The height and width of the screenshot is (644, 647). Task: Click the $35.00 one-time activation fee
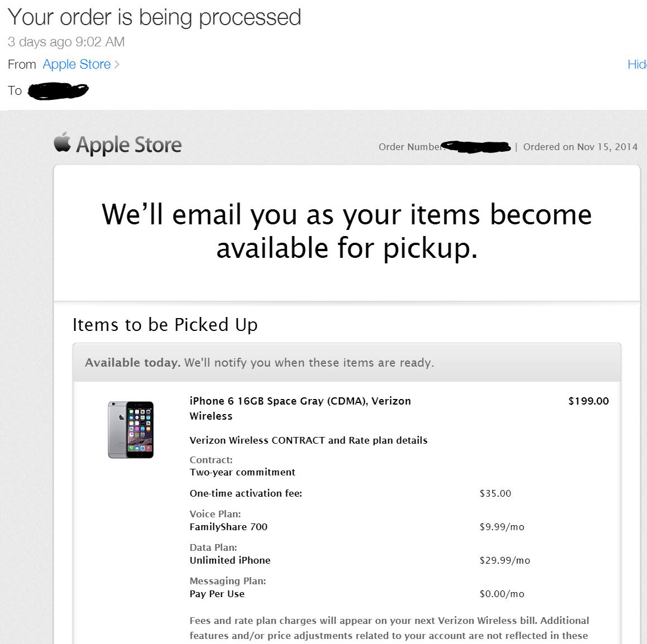coord(495,493)
